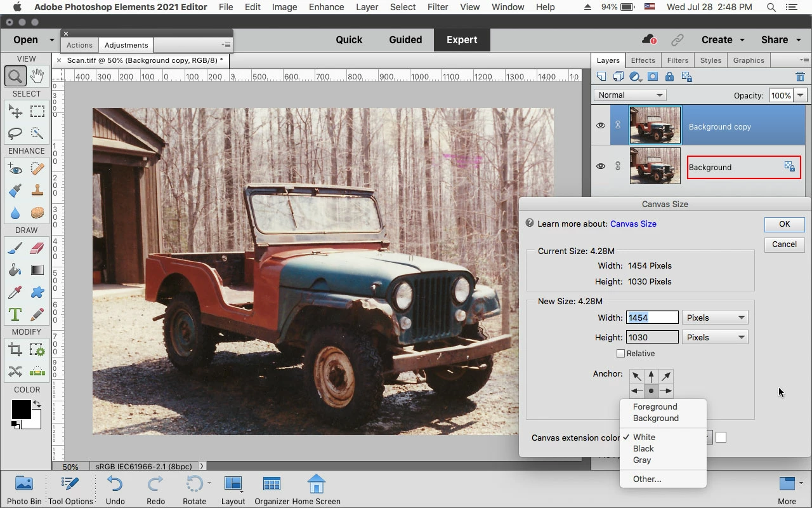
Task: Select the Sponge tool
Action: tap(37, 212)
